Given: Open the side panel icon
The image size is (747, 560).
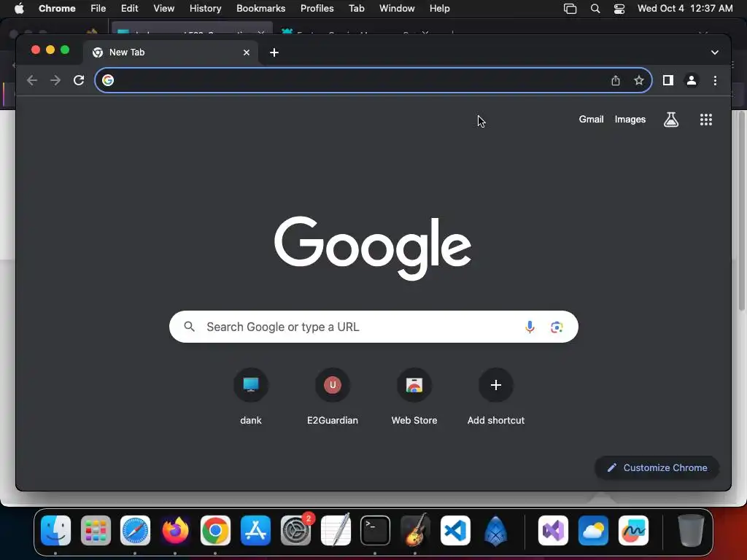Looking at the screenshot, I should click(x=668, y=80).
